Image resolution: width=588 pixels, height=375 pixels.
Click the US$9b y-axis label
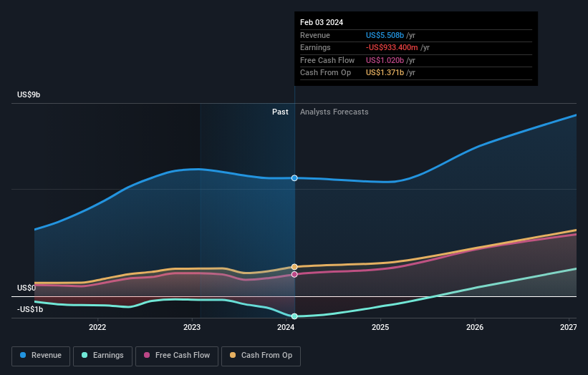coord(29,94)
